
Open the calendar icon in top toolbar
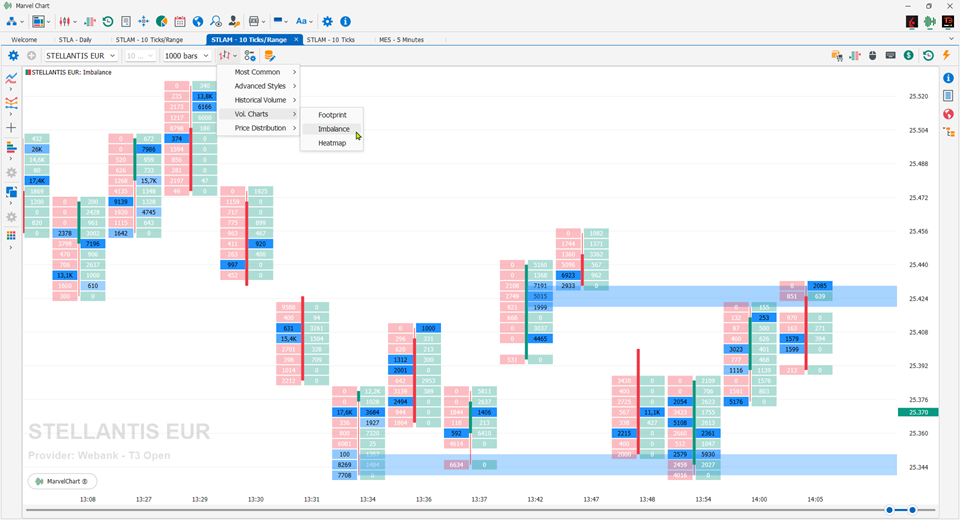click(179, 21)
